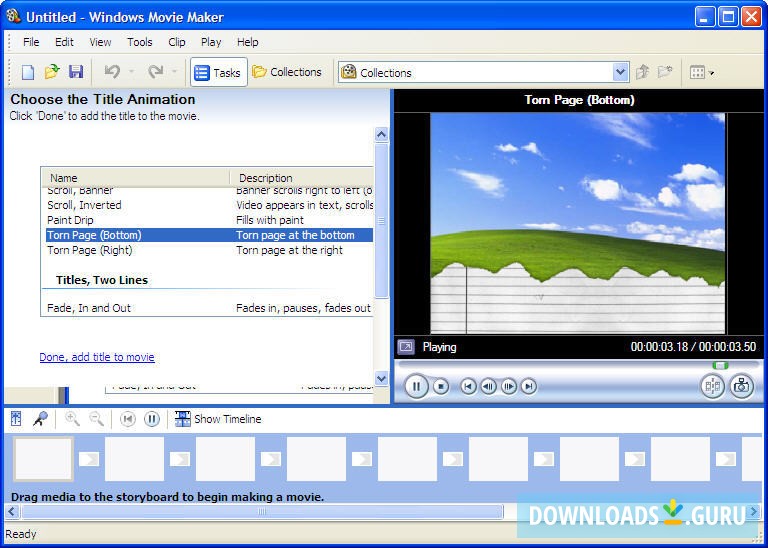This screenshot has width=768, height=548.
Task: Select Torn Page (Bottom) animation row
Action: coord(209,235)
